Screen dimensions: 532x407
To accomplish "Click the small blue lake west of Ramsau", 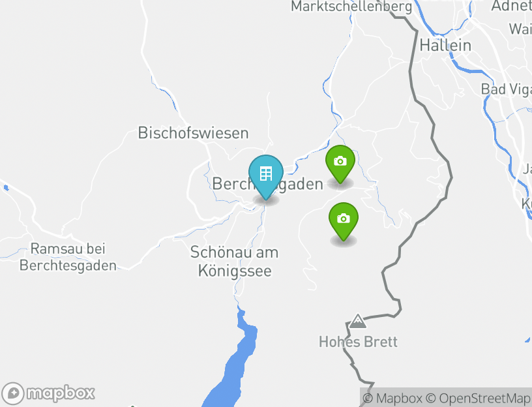I will click(6, 188).
